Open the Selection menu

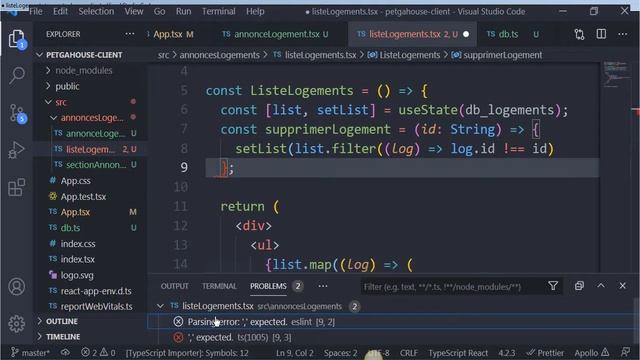pyautogui.click(x=96, y=11)
